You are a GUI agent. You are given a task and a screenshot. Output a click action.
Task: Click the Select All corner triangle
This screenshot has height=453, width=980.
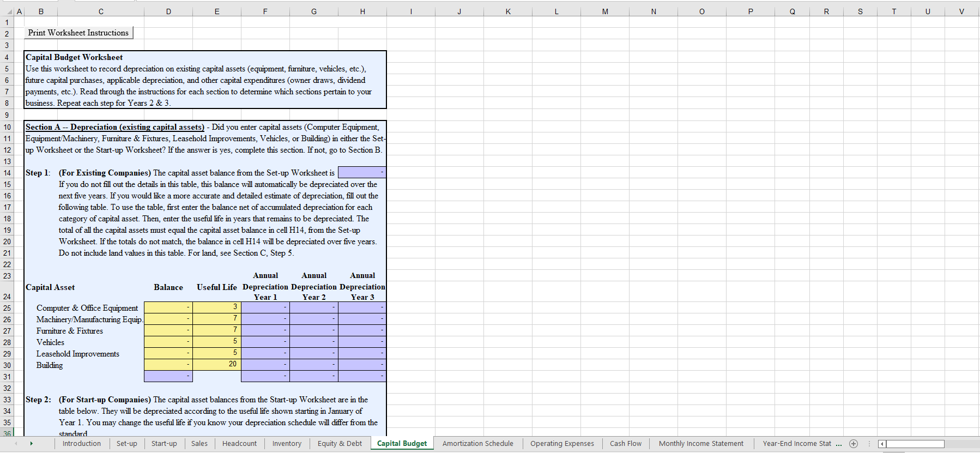point(9,11)
